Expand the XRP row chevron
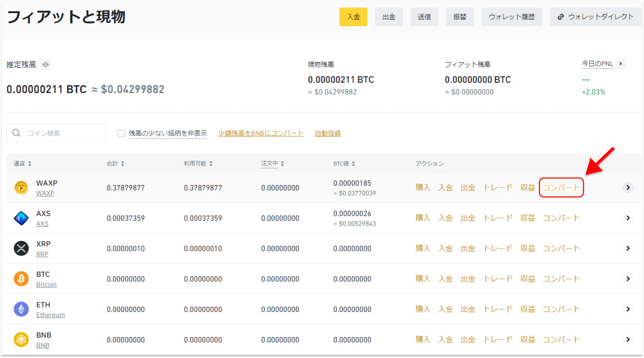 628,248
